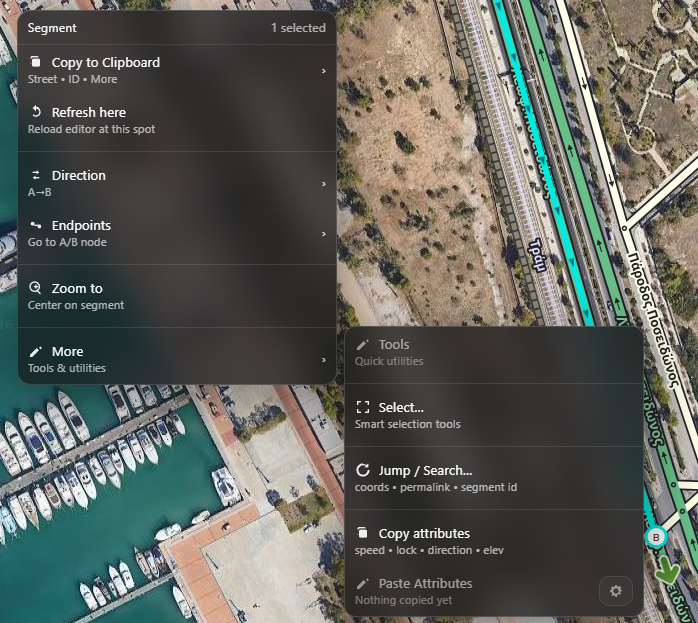Click the circular arrow icon beside Jump / Search
Viewport: 698px width, 623px height.
[363, 470]
